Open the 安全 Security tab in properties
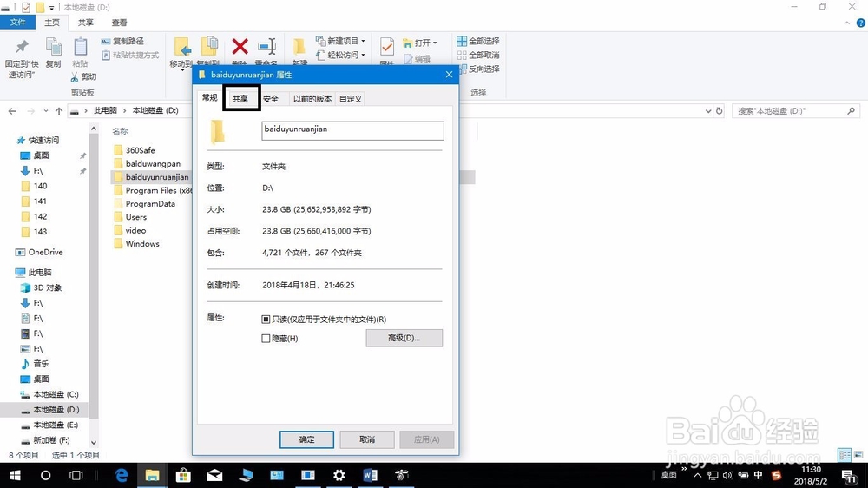Image resolution: width=868 pixels, height=488 pixels. (x=271, y=99)
